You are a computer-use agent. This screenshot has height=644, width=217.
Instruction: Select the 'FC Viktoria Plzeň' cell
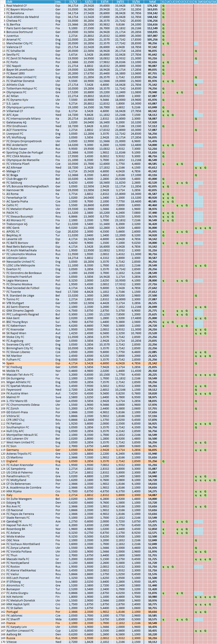30,164
